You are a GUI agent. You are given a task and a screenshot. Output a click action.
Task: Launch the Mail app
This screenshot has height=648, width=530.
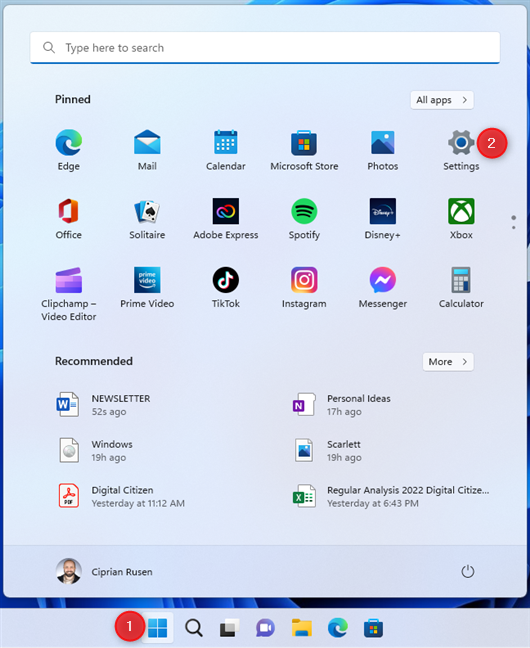147,150
